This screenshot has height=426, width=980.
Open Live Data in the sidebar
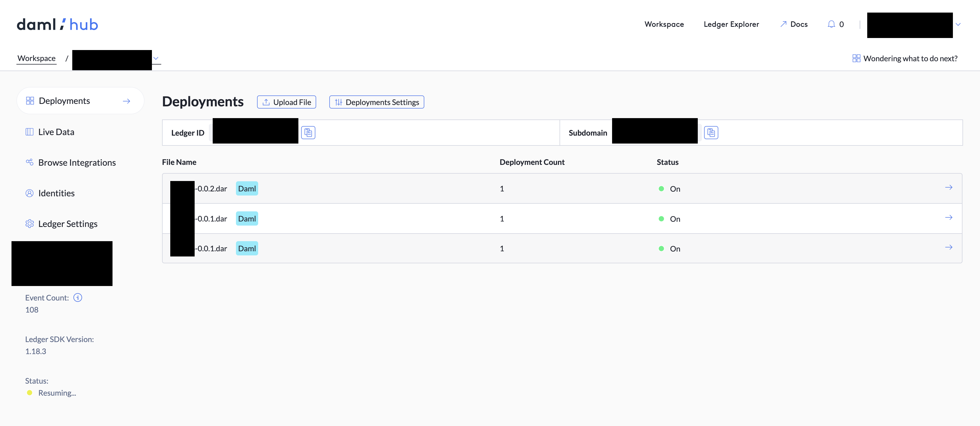(56, 132)
